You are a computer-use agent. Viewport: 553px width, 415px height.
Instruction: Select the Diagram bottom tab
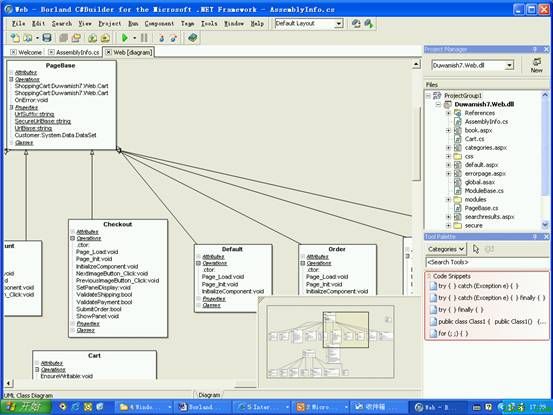pyautogui.click(x=209, y=395)
